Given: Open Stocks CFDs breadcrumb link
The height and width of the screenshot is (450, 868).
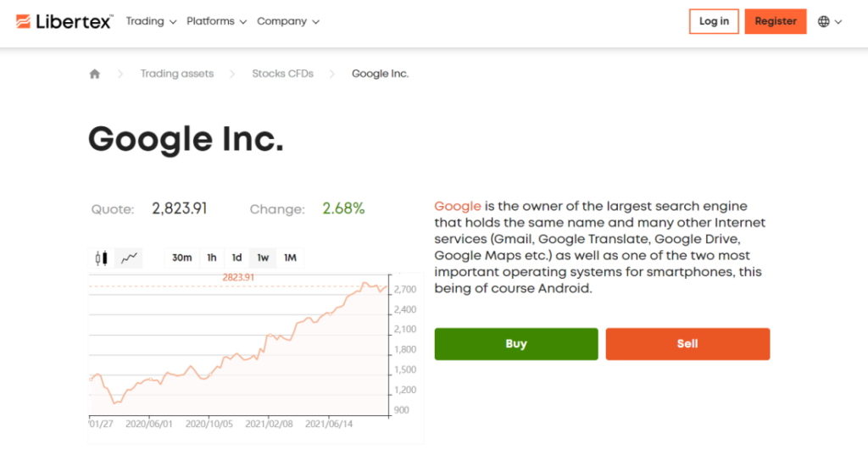Looking at the screenshot, I should tap(283, 74).
